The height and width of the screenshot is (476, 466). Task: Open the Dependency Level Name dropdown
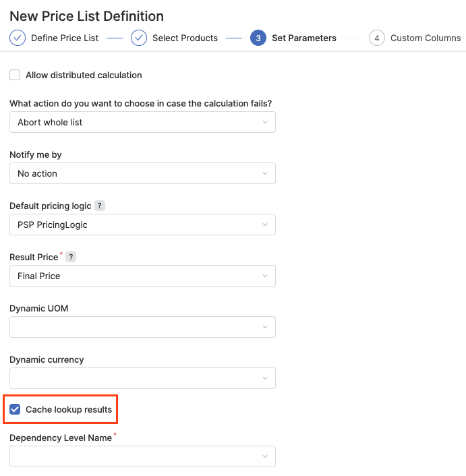point(142,456)
